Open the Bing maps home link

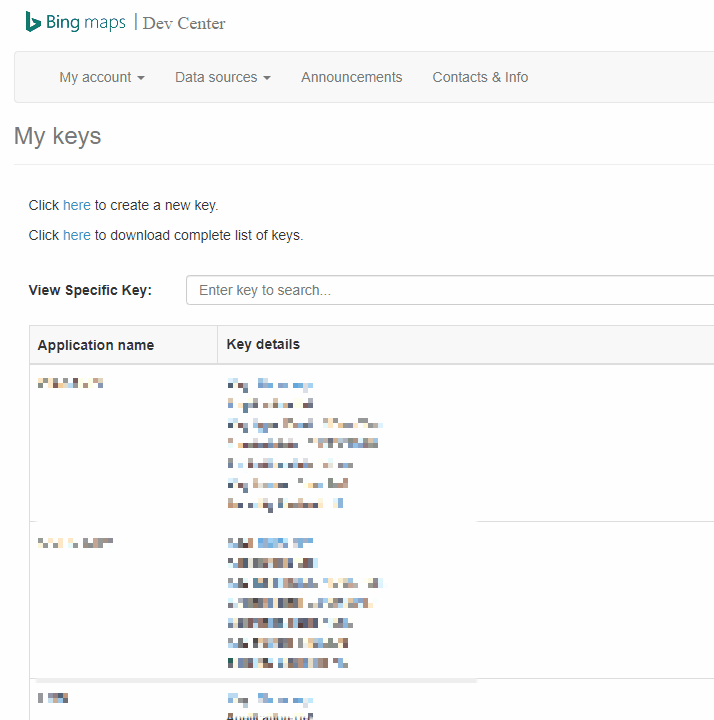click(76, 22)
